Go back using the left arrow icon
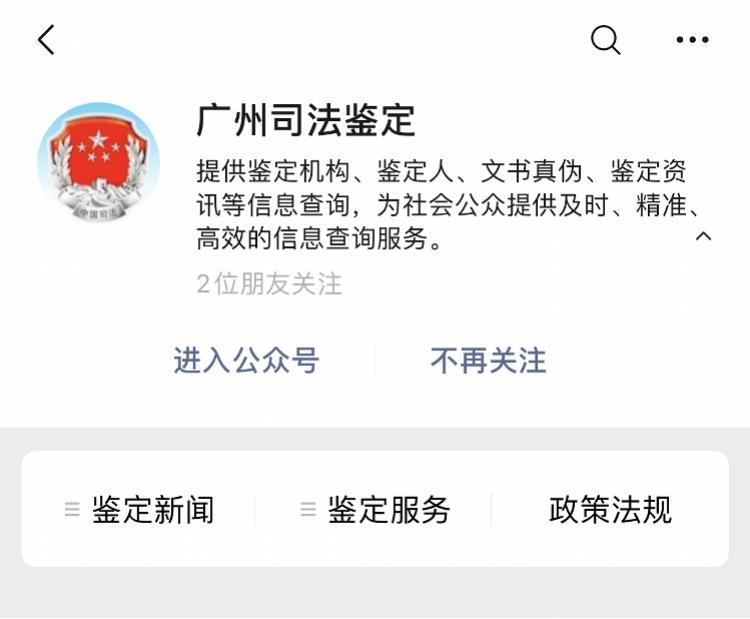 click(x=46, y=40)
